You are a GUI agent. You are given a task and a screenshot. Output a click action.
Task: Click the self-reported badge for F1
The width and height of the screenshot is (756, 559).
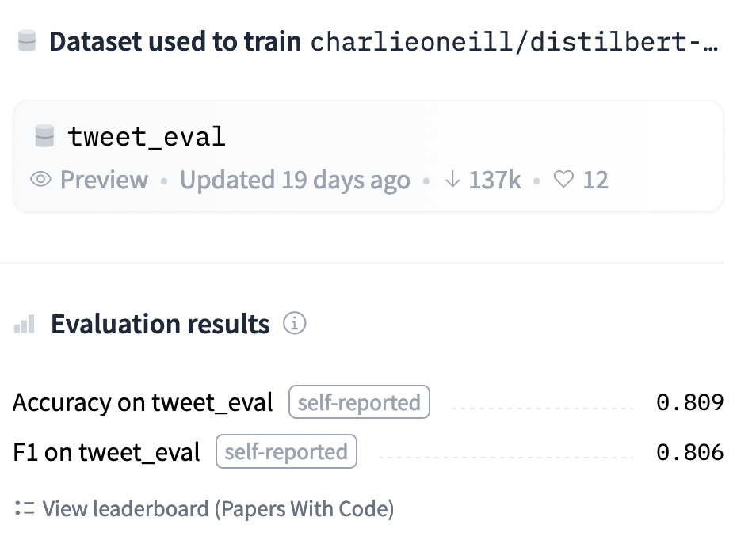click(x=286, y=452)
